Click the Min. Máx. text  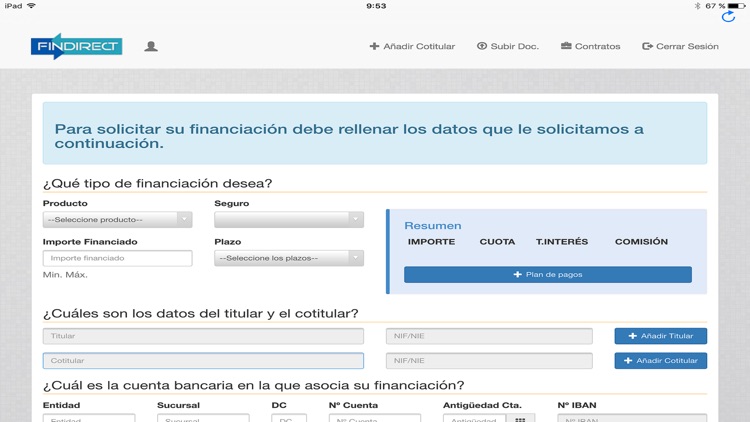(x=65, y=275)
